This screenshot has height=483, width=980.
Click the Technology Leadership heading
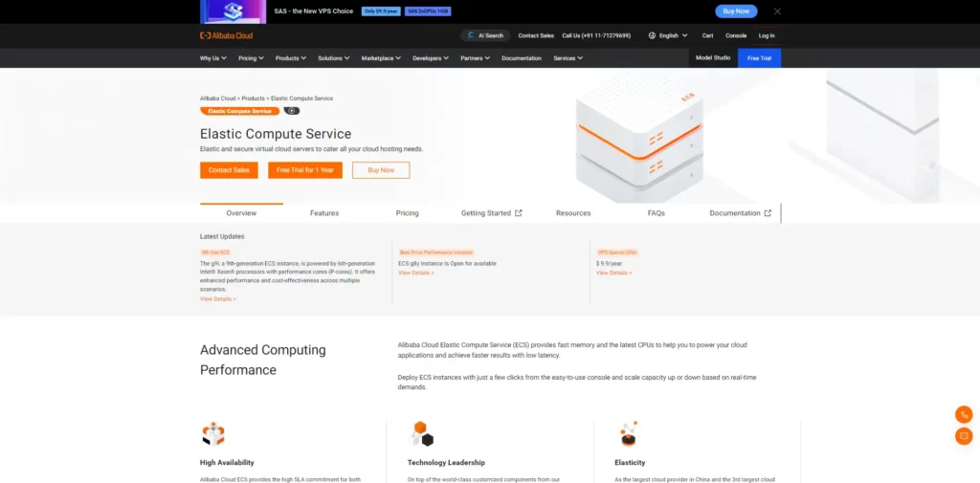[446, 463]
